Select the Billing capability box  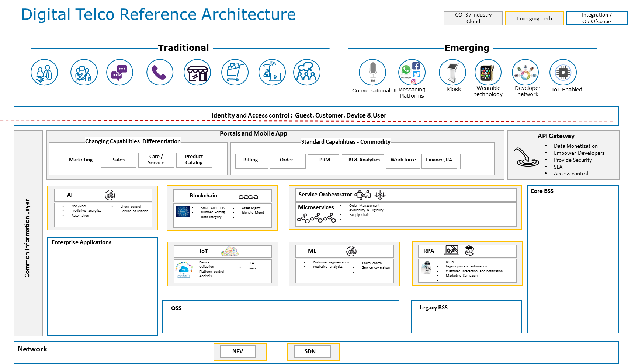click(x=251, y=161)
